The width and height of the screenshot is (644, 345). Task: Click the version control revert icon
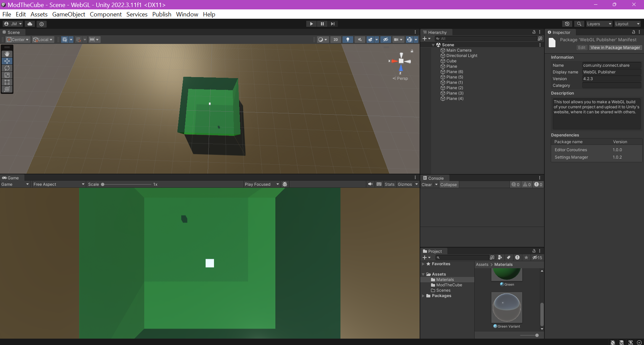tap(567, 23)
